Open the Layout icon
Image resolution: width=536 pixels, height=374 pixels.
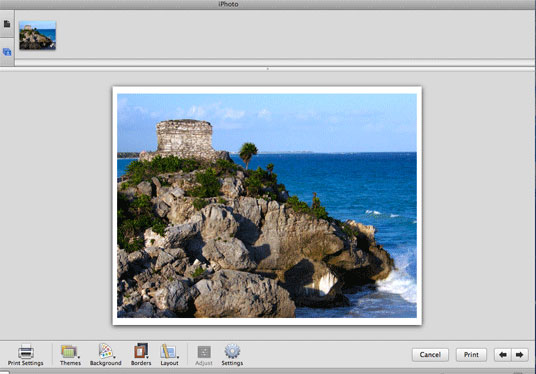(169, 351)
